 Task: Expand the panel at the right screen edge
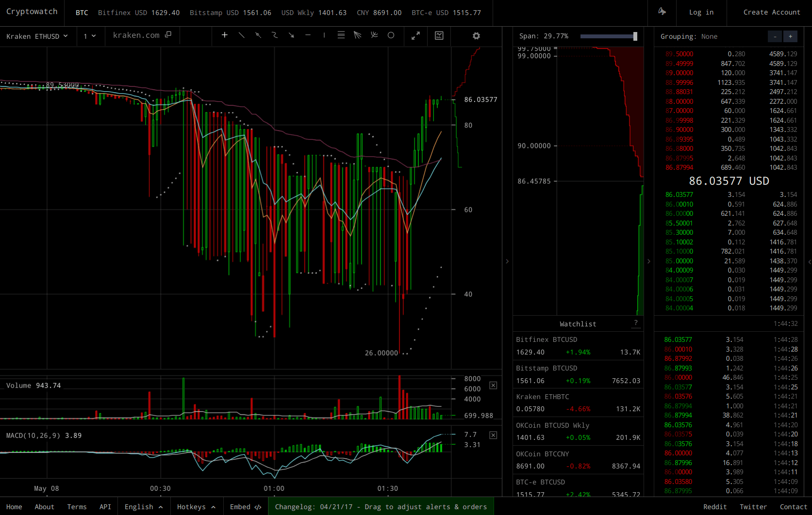pyautogui.click(x=809, y=261)
